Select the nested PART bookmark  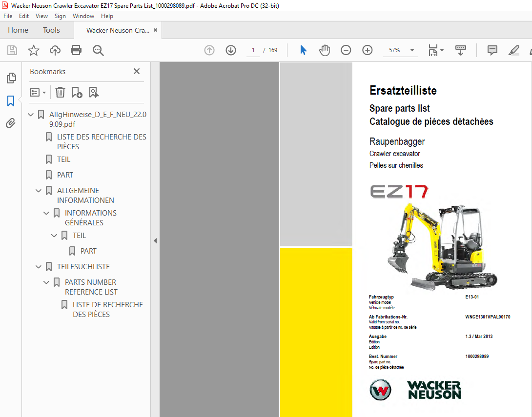pos(88,251)
